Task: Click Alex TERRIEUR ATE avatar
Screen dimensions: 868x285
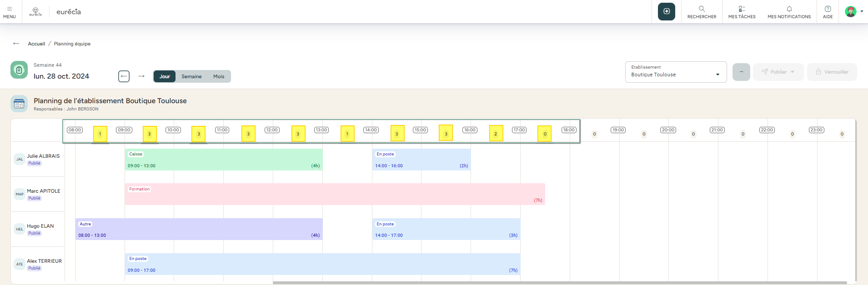Action: click(x=20, y=264)
